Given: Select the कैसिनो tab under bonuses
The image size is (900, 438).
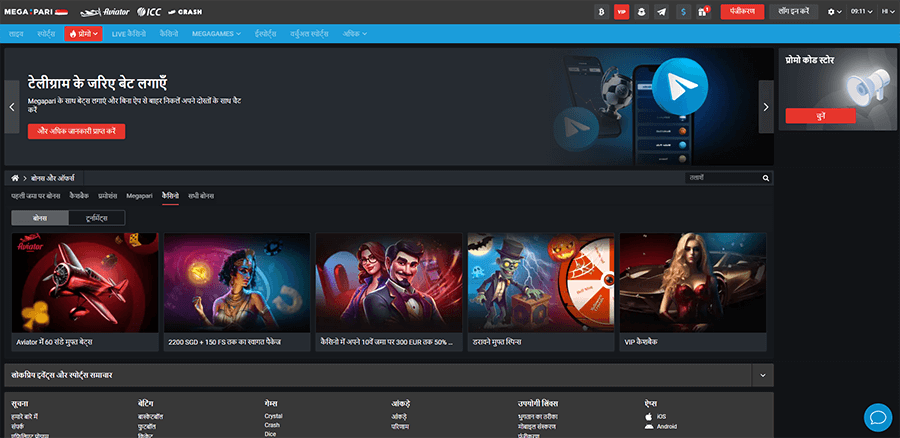Looking at the screenshot, I should coord(170,196).
